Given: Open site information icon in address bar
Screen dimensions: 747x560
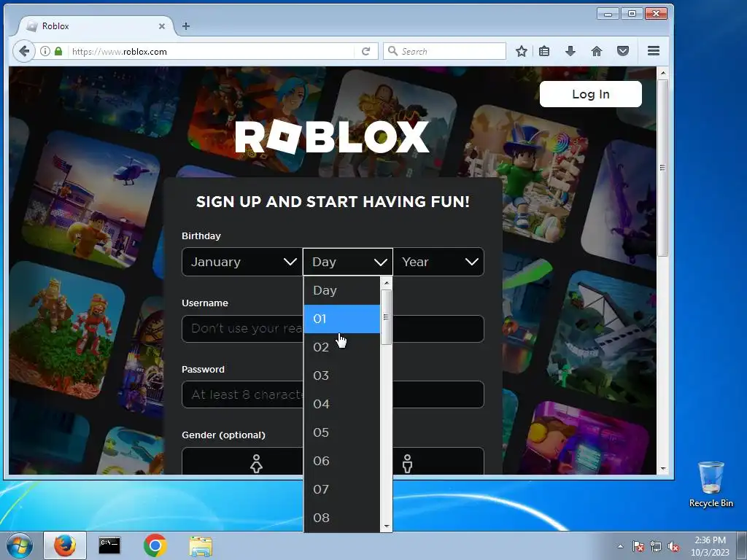Looking at the screenshot, I should [45, 52].
